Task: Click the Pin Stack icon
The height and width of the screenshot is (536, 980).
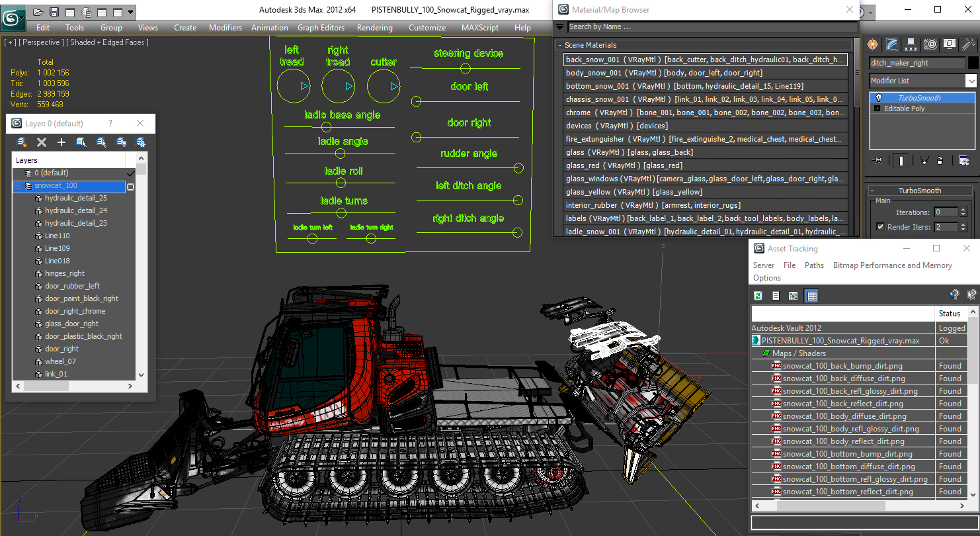Action: [878, 160]
